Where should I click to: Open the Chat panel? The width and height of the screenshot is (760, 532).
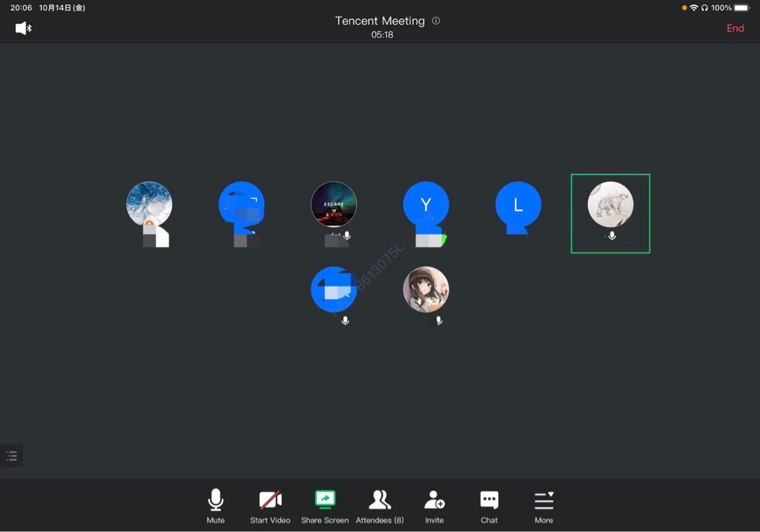tap(489, 506)
